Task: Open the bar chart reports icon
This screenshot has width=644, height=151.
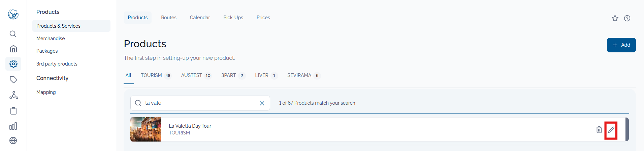Action: click(x=13, y=126)
